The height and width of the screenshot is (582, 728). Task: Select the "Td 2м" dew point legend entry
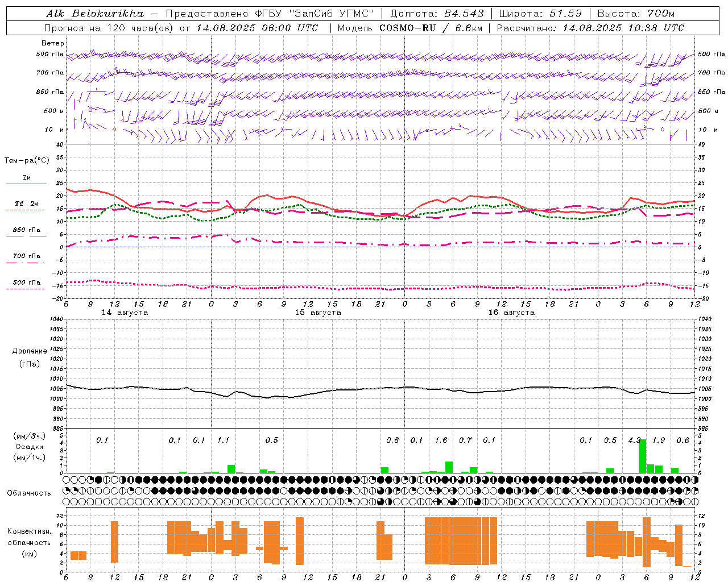tap(27, 203)
